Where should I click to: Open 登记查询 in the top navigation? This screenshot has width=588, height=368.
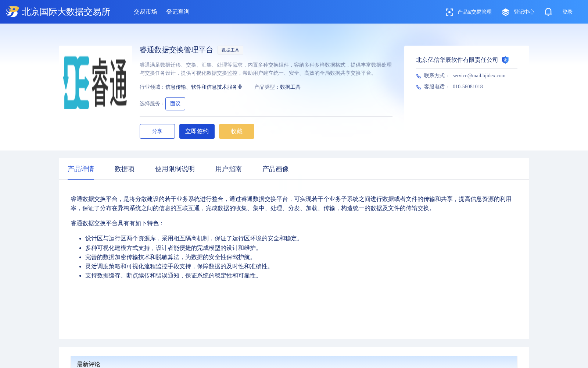click(x=178, y=12)
